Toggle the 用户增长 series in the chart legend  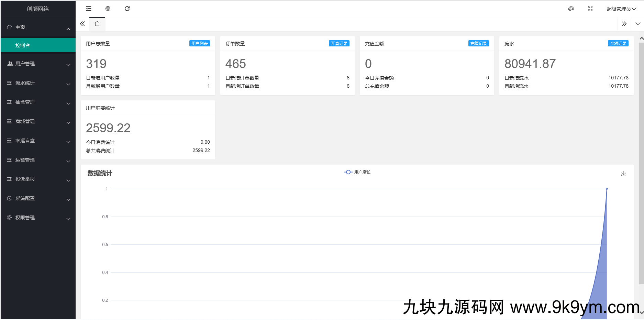pos(357,172)
